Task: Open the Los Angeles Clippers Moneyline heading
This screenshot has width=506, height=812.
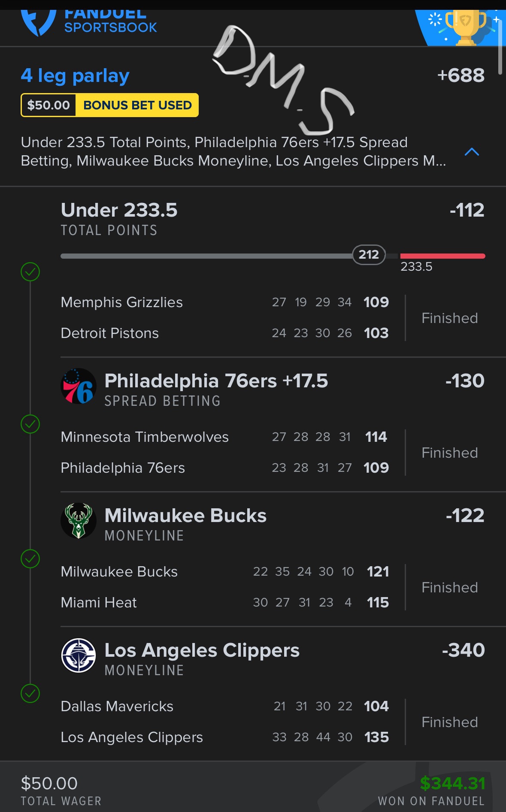Action: pyautogui.click(x=202, y=651)
